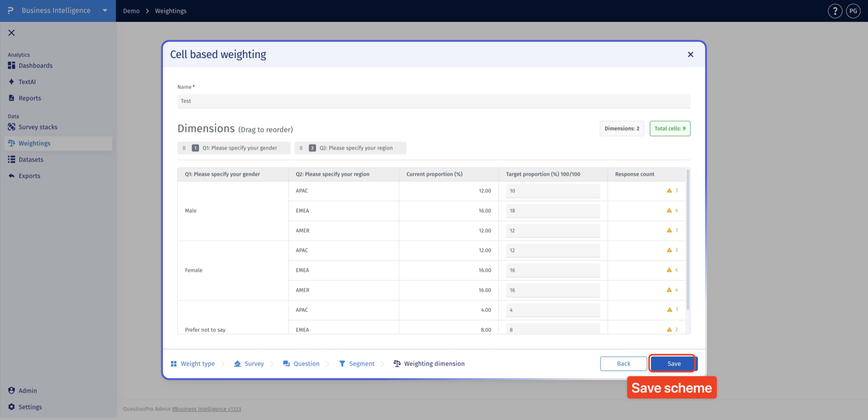This screenshot has width=868, height=420.
Task: Click the TextAI sparkle icon
Action: tap(11, 82)
